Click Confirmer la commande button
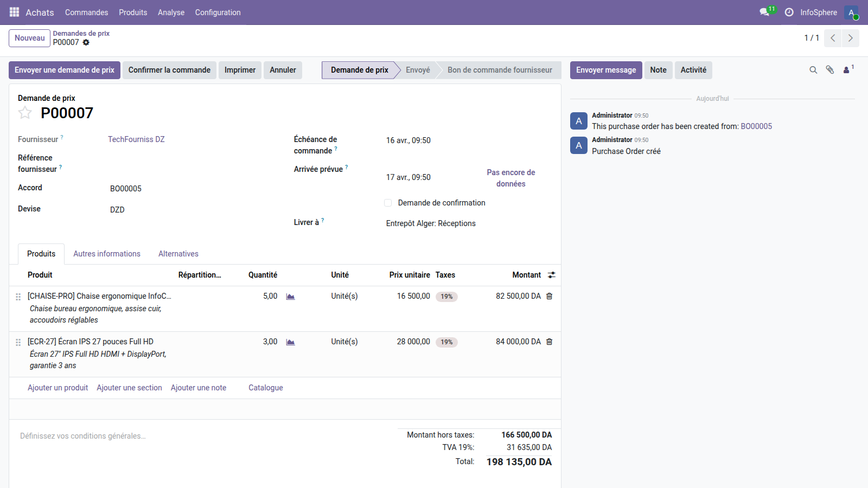868x488 pixels. 169,70
